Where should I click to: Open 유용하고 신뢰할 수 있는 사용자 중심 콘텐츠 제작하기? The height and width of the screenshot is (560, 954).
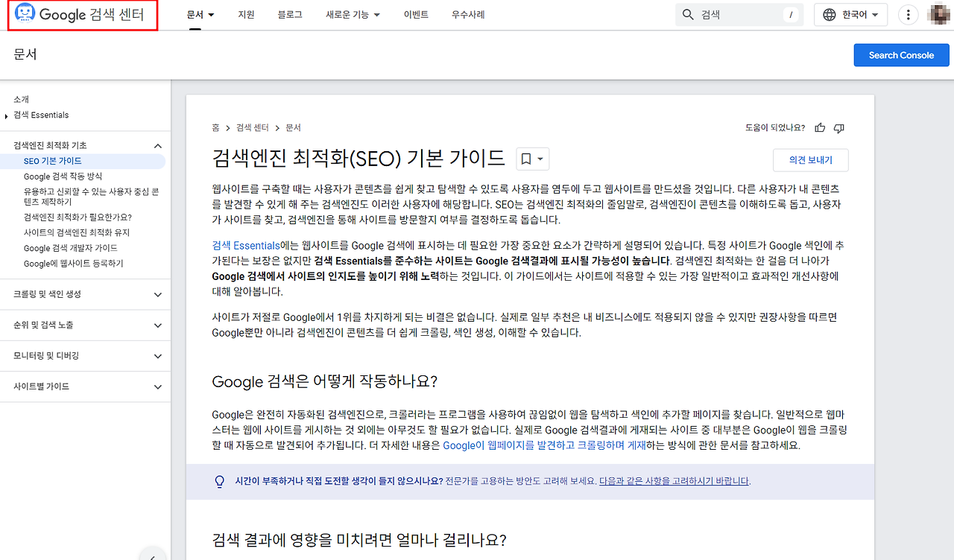[91, 197]
